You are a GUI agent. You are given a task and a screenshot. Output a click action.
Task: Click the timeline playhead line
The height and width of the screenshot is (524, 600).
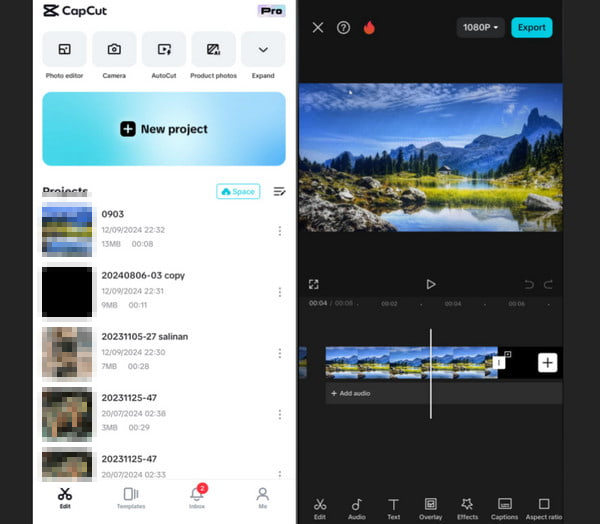430,373
